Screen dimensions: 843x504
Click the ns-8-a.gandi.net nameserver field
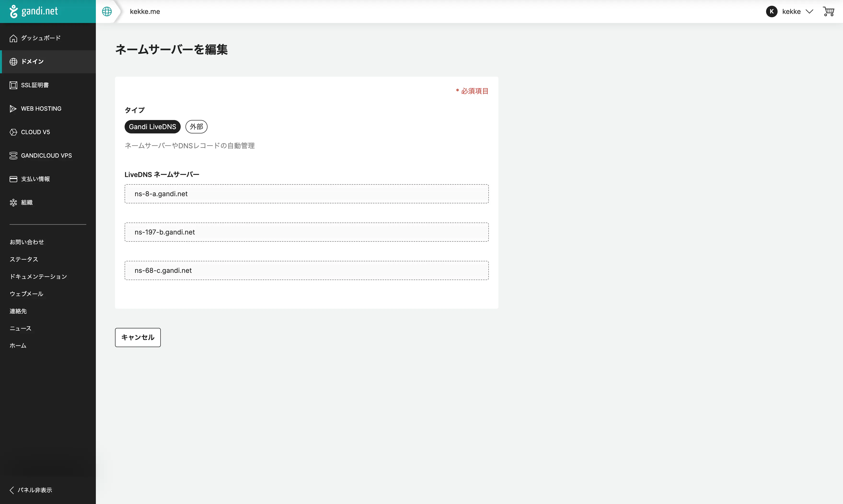pos(306,194)
